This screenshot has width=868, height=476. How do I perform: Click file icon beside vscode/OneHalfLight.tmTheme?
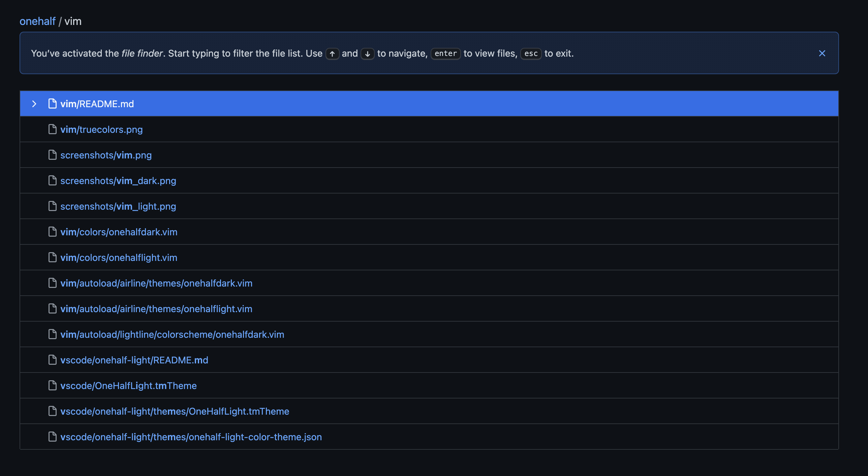click(x=52, y=385)
